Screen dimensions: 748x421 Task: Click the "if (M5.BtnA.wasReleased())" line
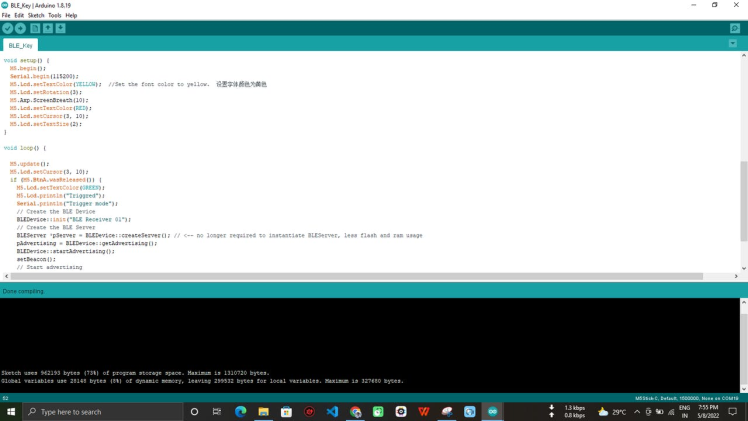pyautogui.click(x=56, y=180)
